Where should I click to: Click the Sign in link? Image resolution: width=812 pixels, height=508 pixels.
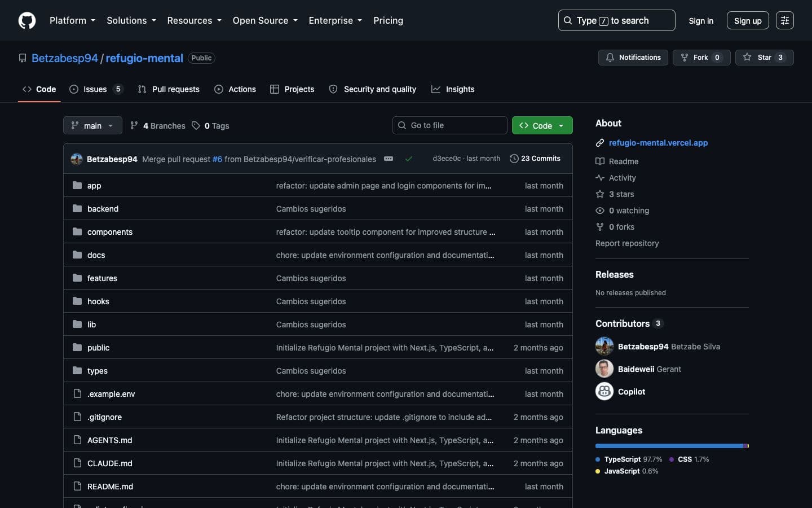tap(701, 21)
